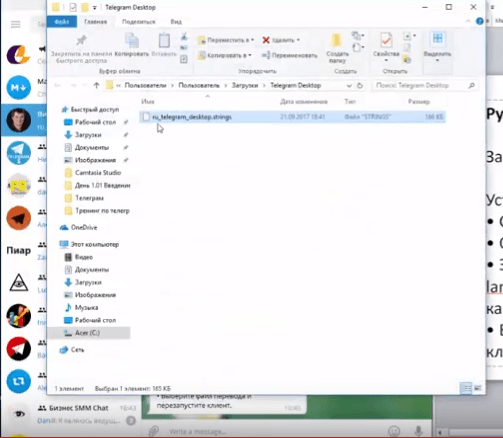Go up one folder level
Viewport: 503px width, 438px height.
point(96,86)
